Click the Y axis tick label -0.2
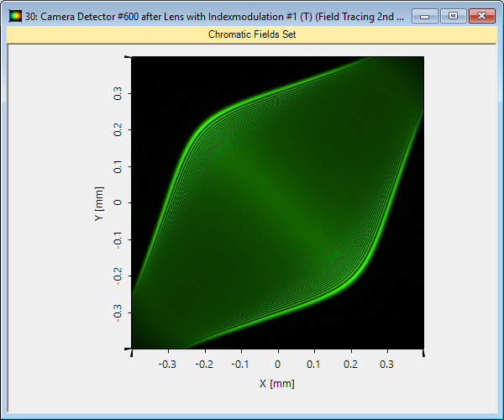Image resolution: width=504 pixels, height=420 pixels. tap(118, 276)
